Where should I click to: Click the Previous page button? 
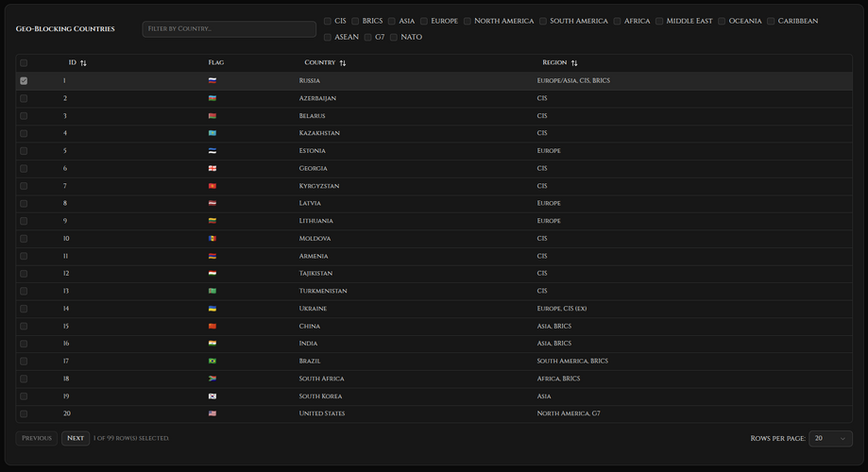[x=37, y=438]
